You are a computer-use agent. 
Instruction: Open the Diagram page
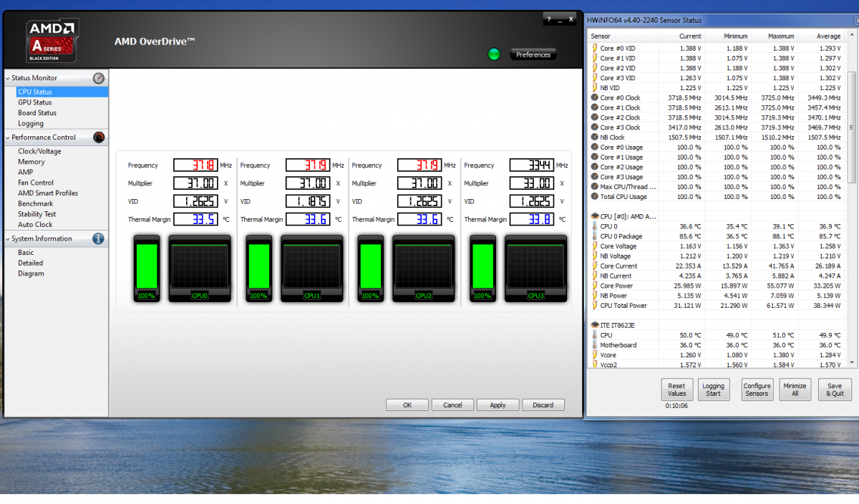pyautogui.click(x=31, y=273)
